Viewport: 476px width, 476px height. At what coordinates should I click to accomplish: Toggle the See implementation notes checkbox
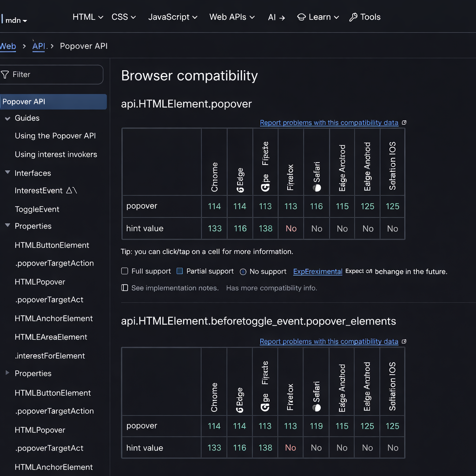pyautogui.click(x=124, y=287)
